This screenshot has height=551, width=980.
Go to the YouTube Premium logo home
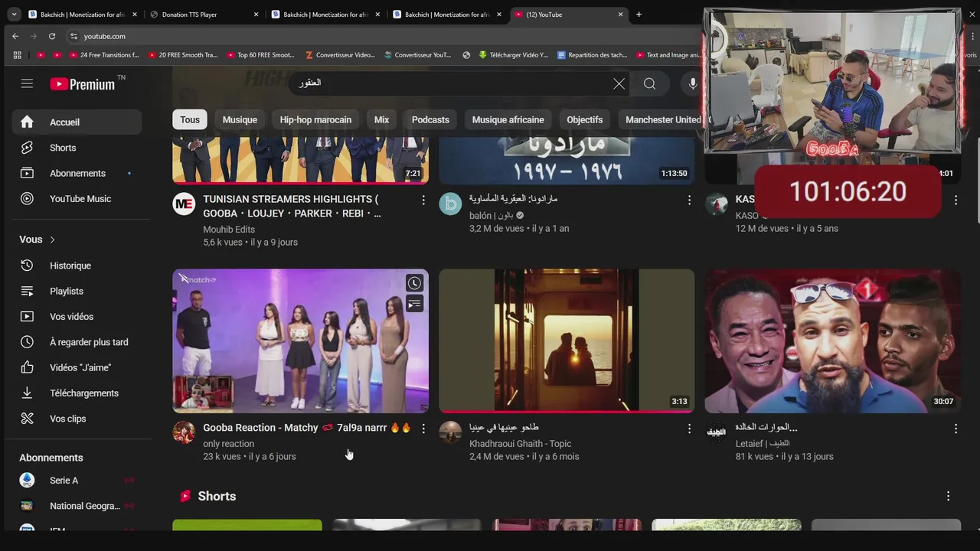(83, 84)
